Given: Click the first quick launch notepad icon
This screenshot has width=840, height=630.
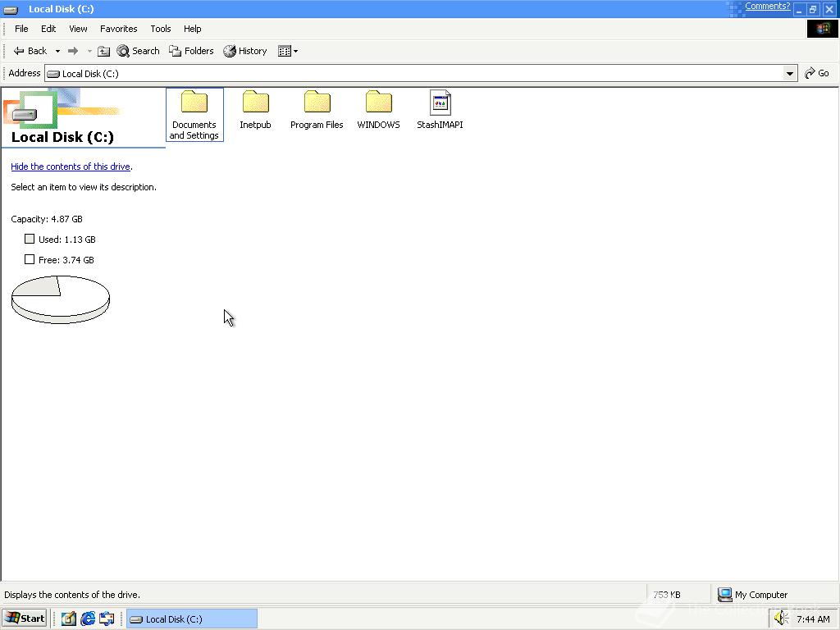Looking at the screenshot, I should click(x=69, y=619).
